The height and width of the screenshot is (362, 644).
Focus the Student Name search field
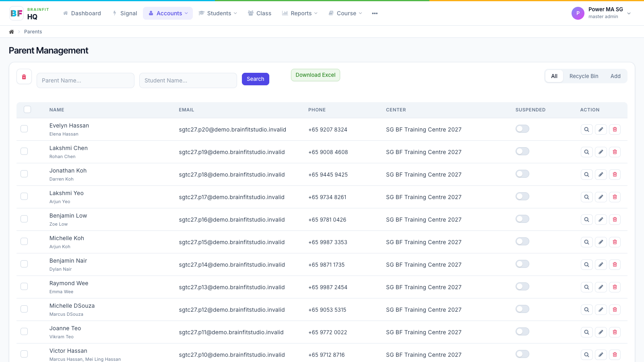[x=188, y=80]
